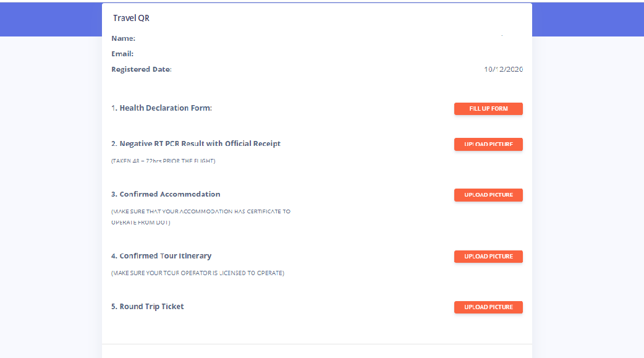
Task: Click the Round Trip Ticket heading
Action: tap(148, 307)
